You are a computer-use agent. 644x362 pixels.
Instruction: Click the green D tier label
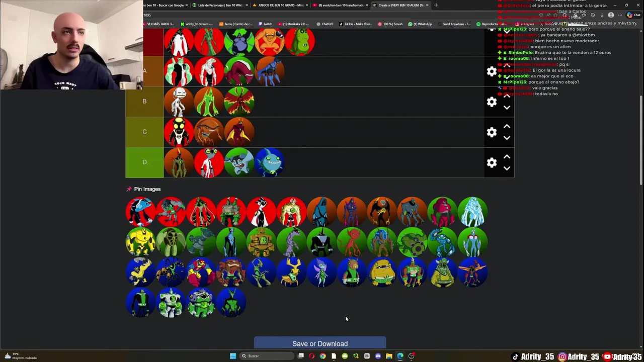[144, 162]
